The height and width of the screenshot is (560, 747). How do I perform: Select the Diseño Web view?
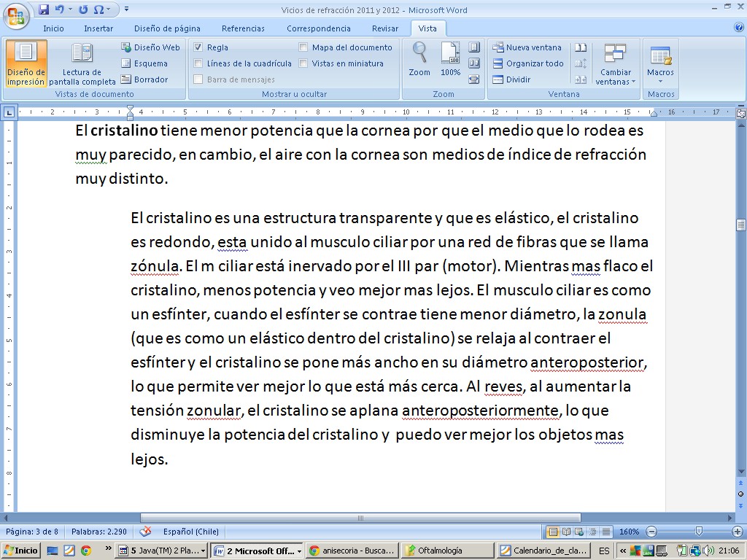click(x=150, y=47)
